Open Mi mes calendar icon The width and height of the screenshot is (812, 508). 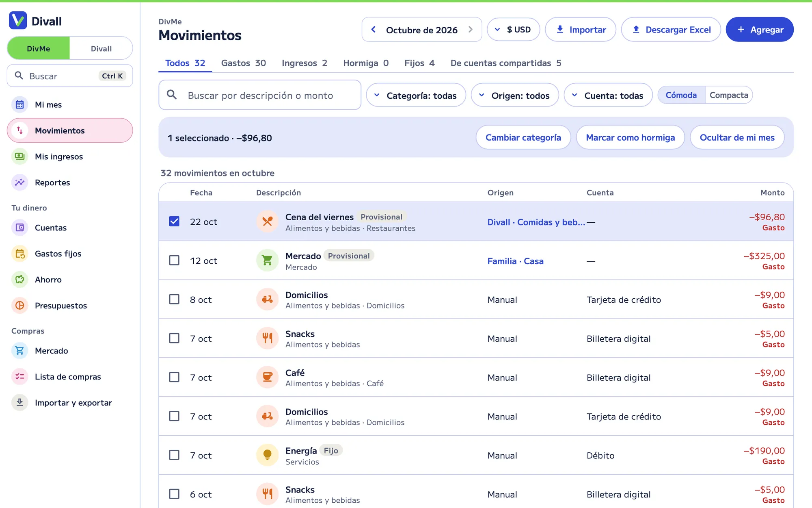coord(19,104)
